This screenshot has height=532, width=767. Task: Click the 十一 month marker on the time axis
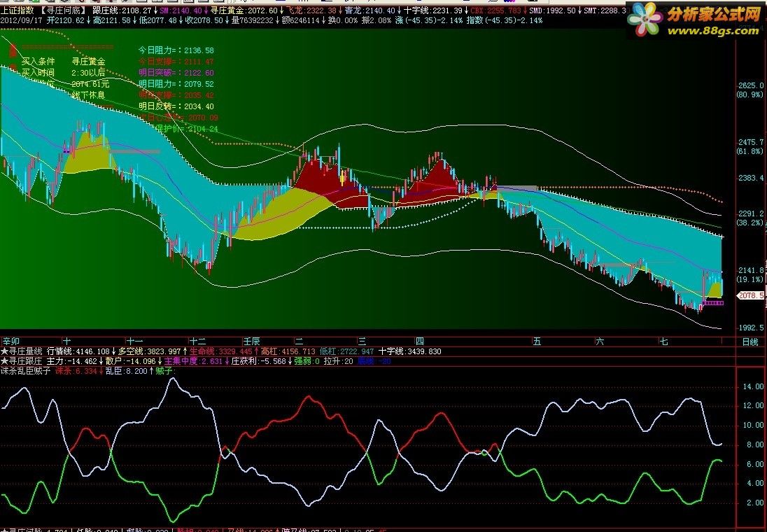tap(134, 342)
